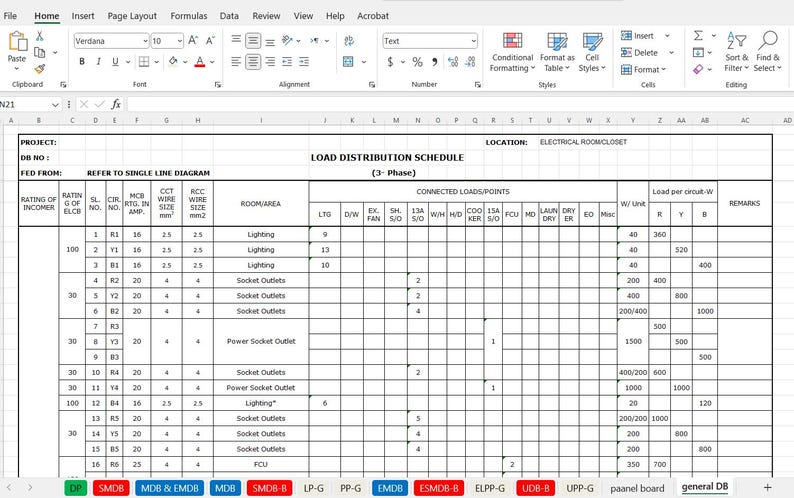Click the Cut scissors icon

tap(39, 36)
